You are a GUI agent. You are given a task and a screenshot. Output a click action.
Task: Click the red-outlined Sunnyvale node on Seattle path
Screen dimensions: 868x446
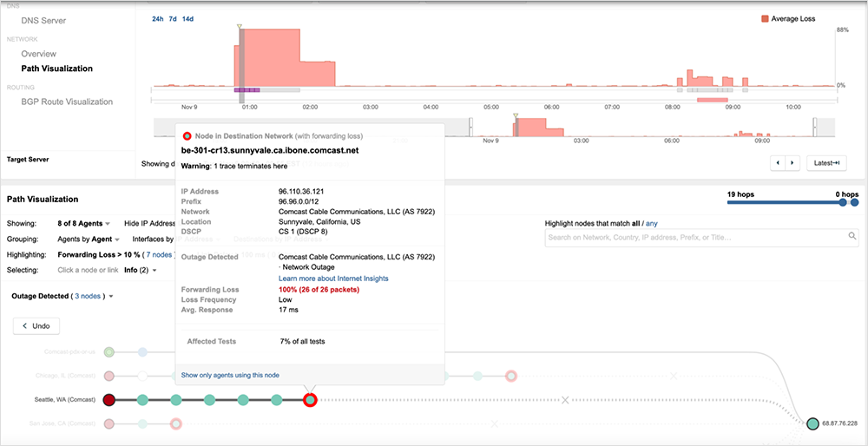click(310, 400)
